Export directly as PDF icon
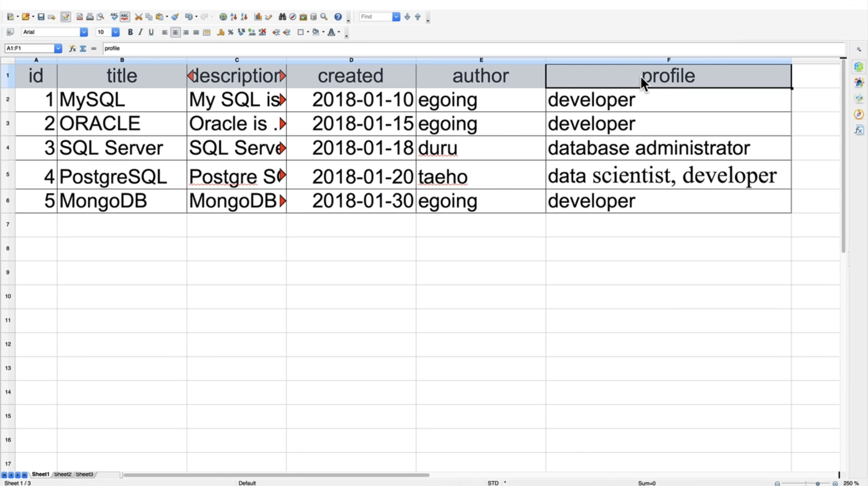This screenshot has height=486, width=868. (x=79, y=17)
